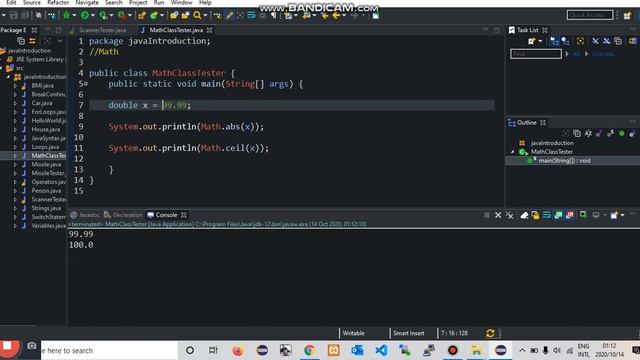Toggle hide fields in Outline
This screenshot has width=640, height=360.
tap(599, 133)
